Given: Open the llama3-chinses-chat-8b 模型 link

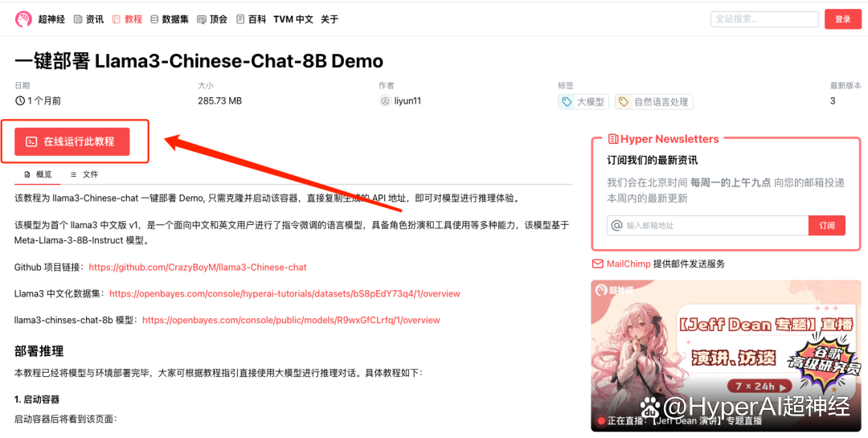Looking at the screenshot, I should (x=291, y=320).
